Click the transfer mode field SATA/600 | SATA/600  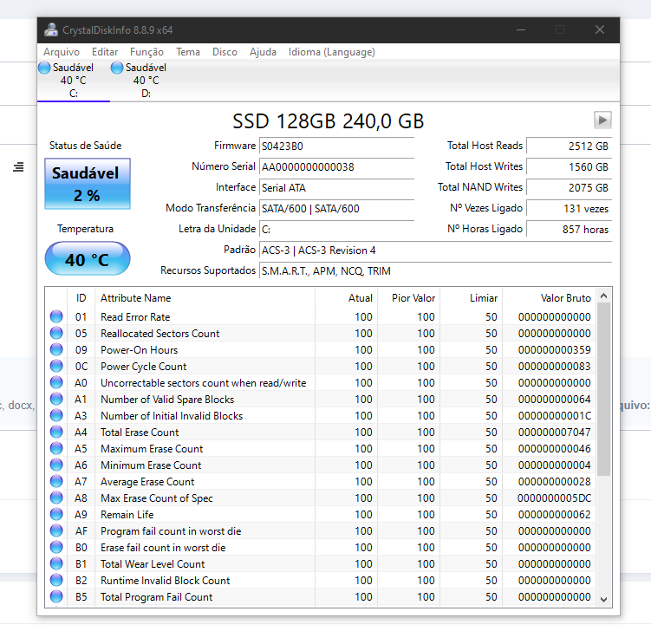click(x=336, y=208)
